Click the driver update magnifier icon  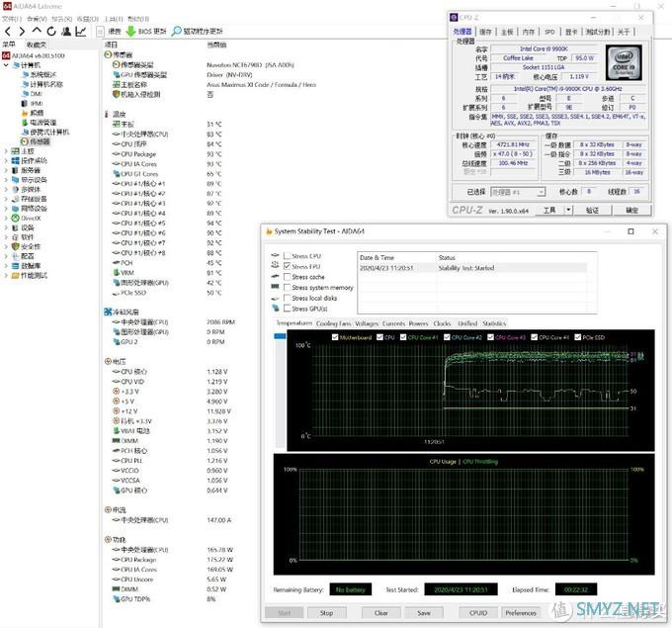176,32
